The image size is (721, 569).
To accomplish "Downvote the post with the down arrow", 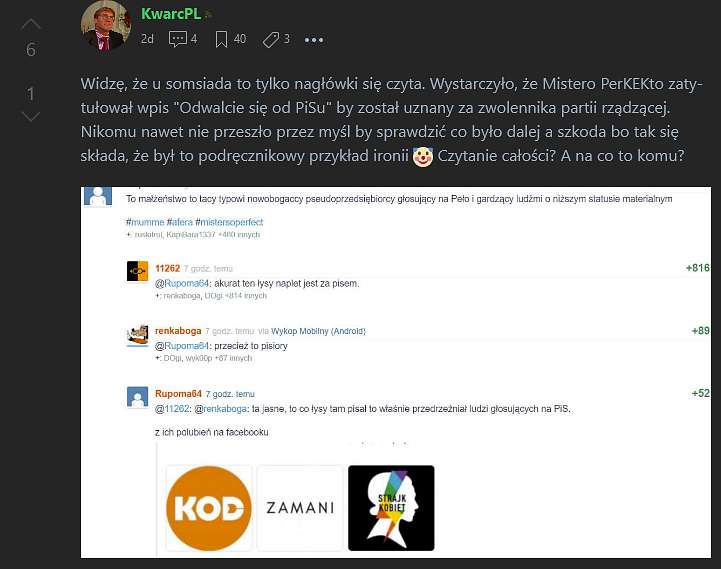I will point(31,117).
